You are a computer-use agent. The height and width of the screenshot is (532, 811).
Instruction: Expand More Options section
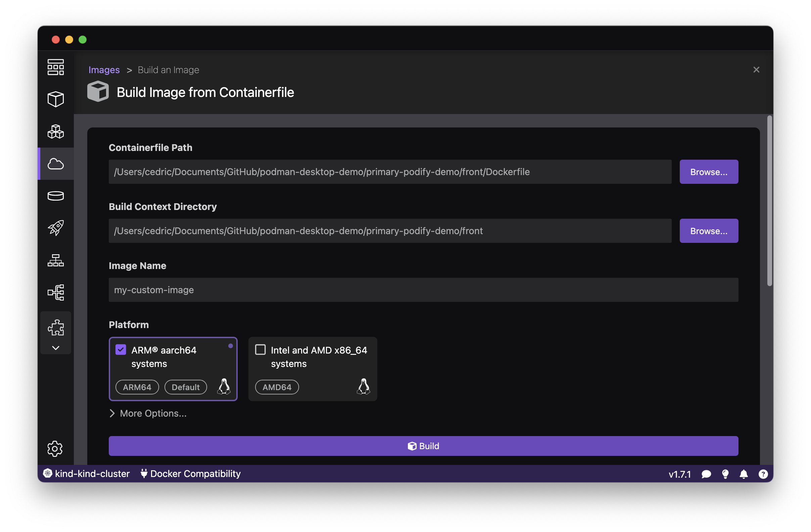coord(148,413)
